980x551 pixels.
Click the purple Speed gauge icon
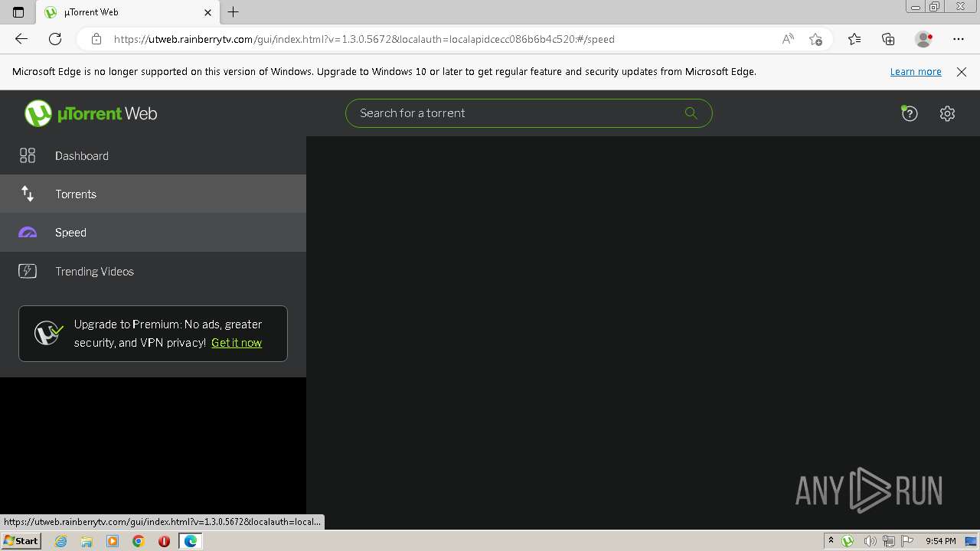(28, 232)
